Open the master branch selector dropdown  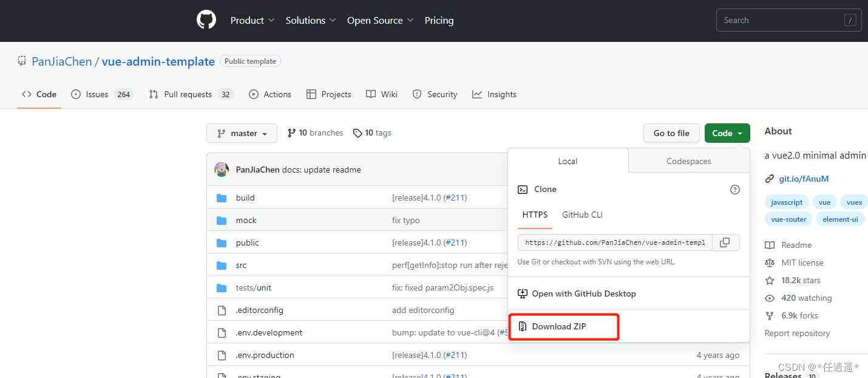(x=242, y=133)
